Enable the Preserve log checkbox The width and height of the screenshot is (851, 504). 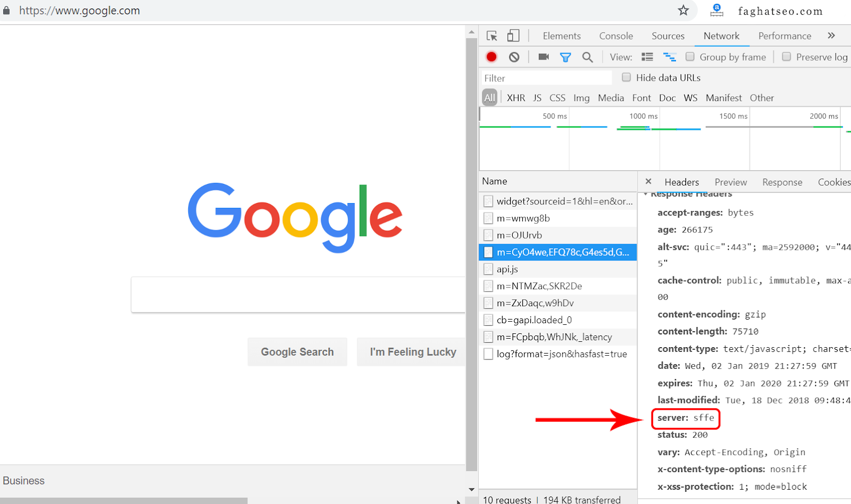point(787,56)
